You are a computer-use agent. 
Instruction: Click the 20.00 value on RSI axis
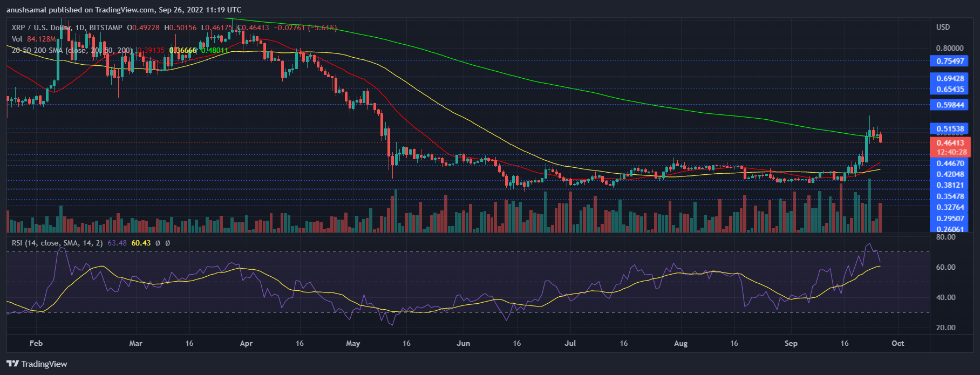pyautogui.click(x=946, y=328)
